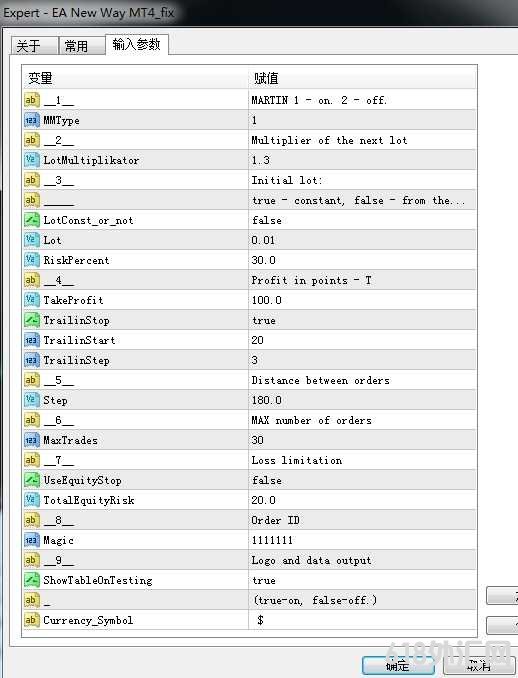Open the UseEquityStop false value selector
The width and height of the screenshot is (518, 678).
pyautogui.click(x=362, y=480)
